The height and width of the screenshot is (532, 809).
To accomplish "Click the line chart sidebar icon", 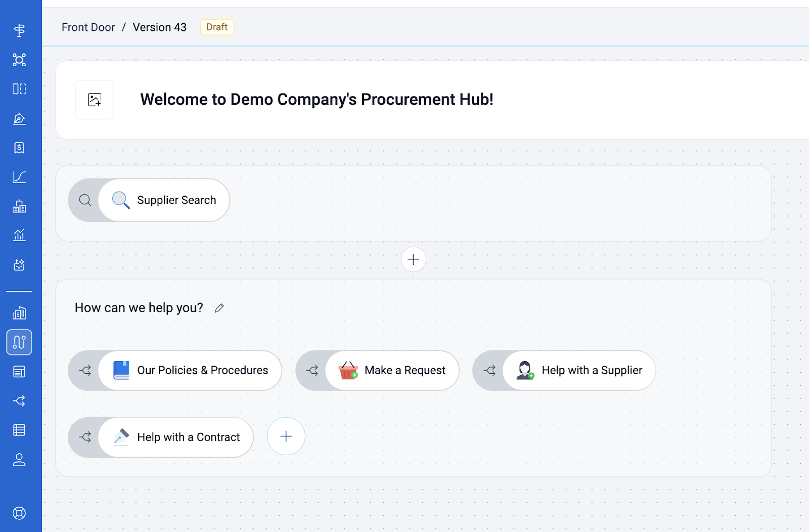I will (x=19, y=177).
